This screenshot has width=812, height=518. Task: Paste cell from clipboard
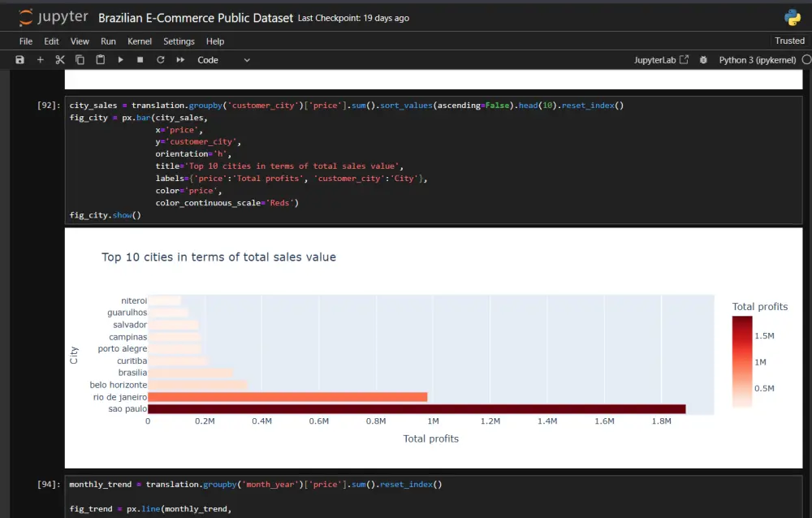[99, 59]
